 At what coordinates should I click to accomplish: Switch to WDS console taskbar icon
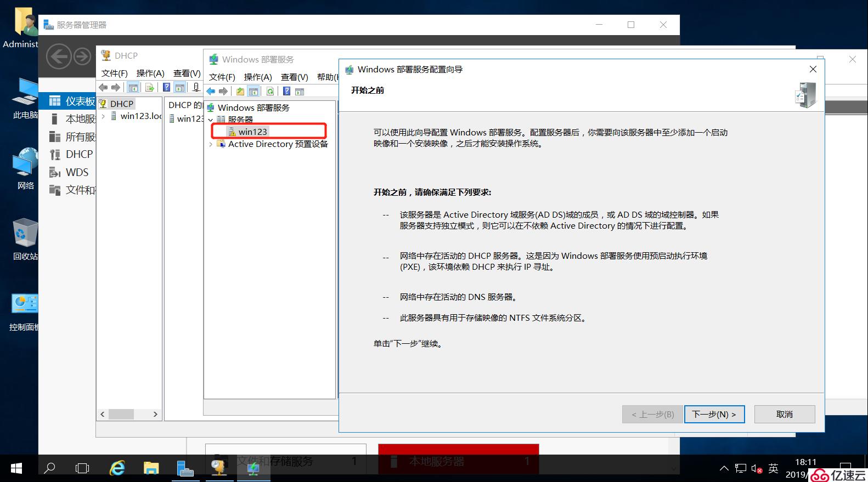(253, 468)
